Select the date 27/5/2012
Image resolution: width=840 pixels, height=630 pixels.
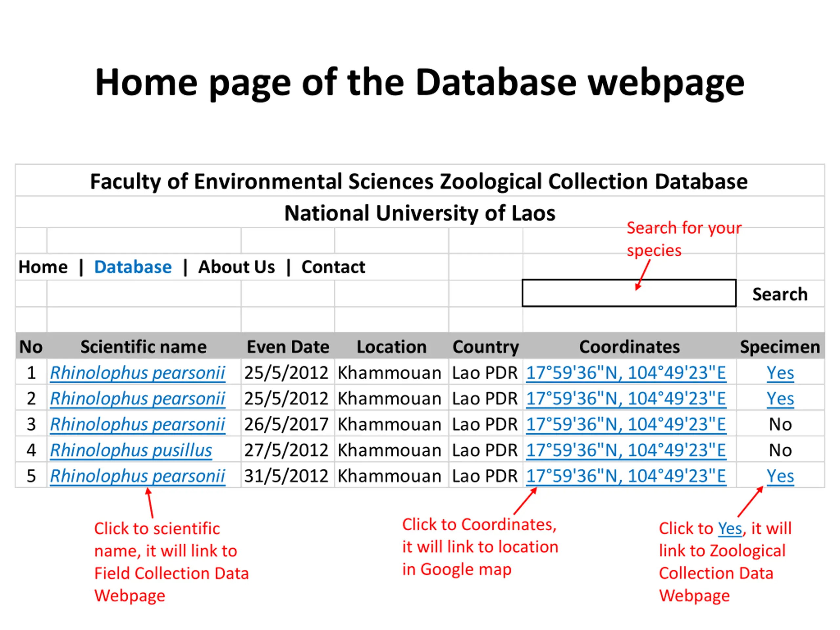(286, 451)
